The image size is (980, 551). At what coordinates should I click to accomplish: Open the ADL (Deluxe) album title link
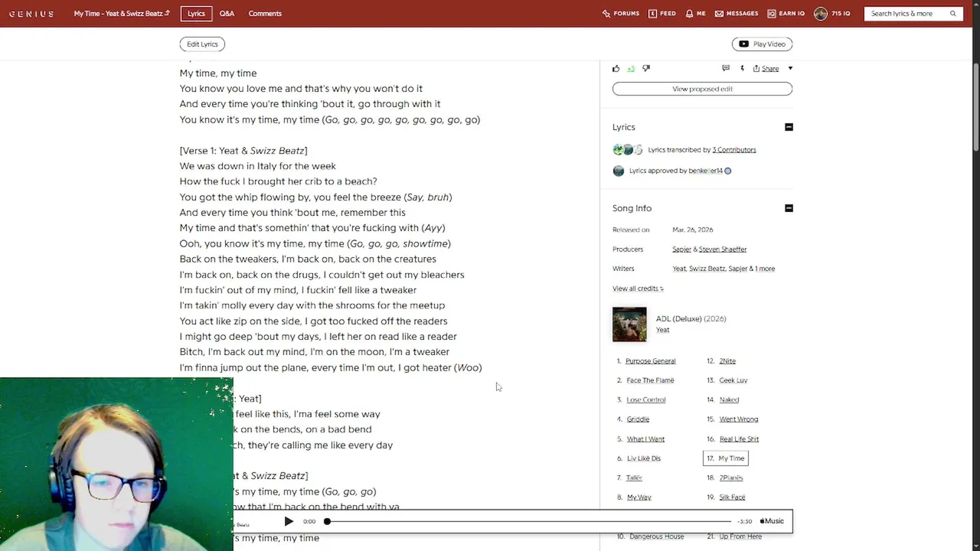[x=678, y=318]
